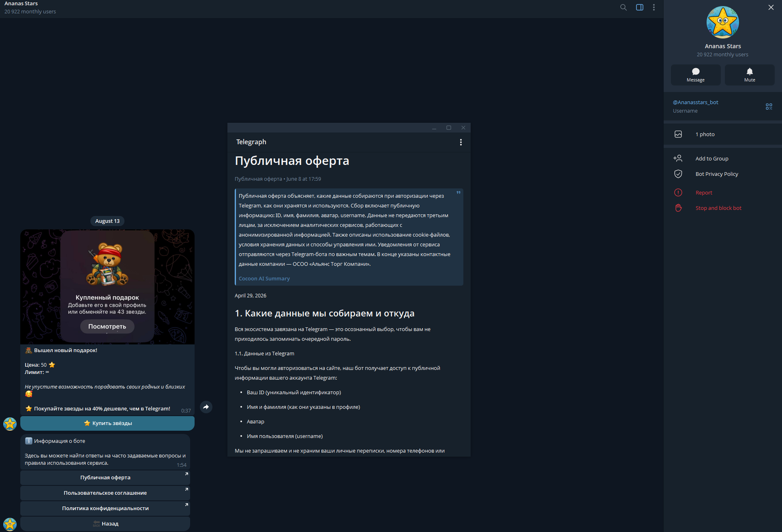Click the bot avatar beside Назад button
Screen dimensions: 782x532
tap(10, 524)
